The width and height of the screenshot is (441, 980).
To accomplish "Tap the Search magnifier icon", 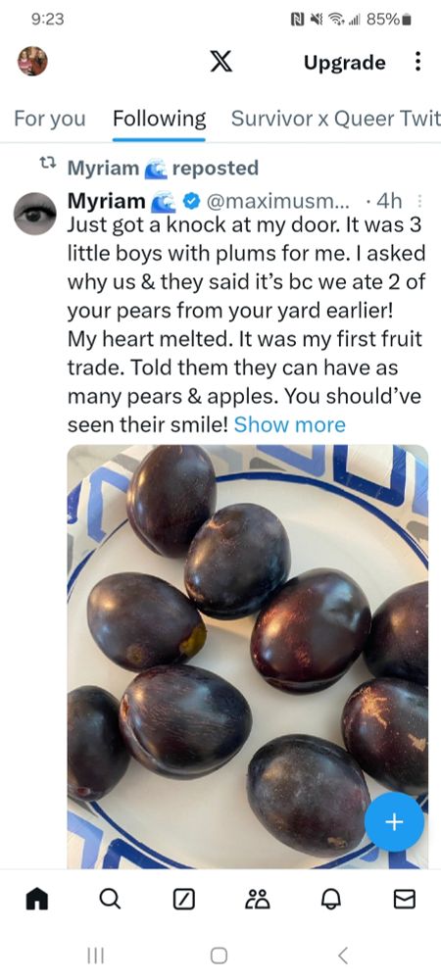I will pos(110,900).
